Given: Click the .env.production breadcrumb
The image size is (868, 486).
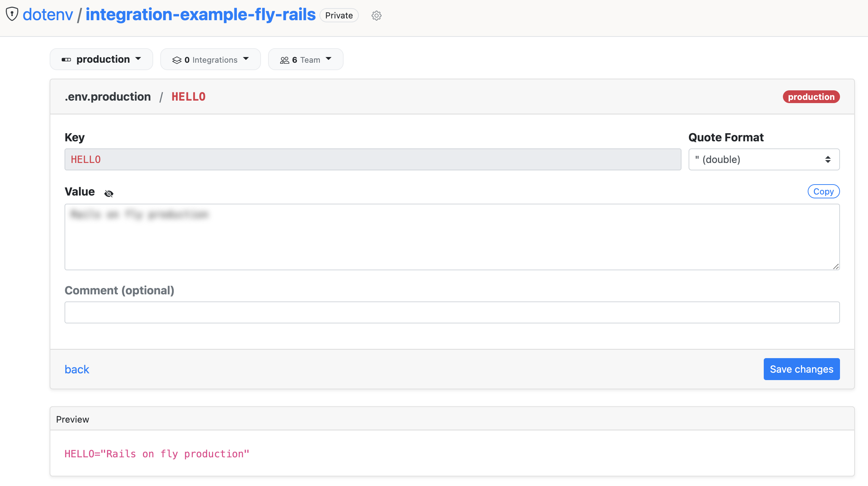Looking at the screenshot, I should 108,97.
